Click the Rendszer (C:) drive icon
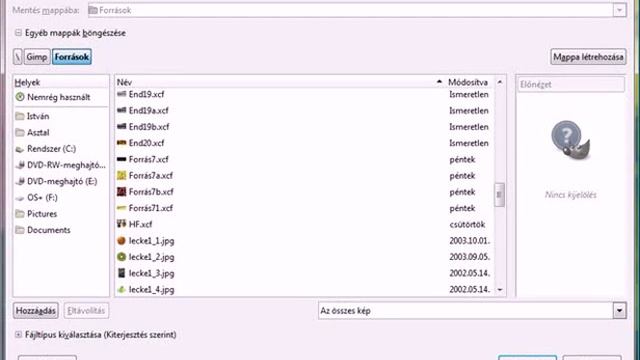The height and width of the screenshot is (360, 640). coord(20,149)
